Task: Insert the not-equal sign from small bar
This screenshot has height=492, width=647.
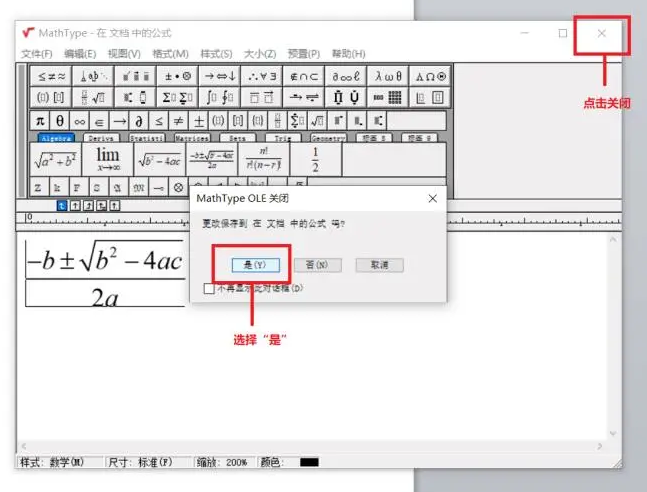Action: [x=179, y=121]
